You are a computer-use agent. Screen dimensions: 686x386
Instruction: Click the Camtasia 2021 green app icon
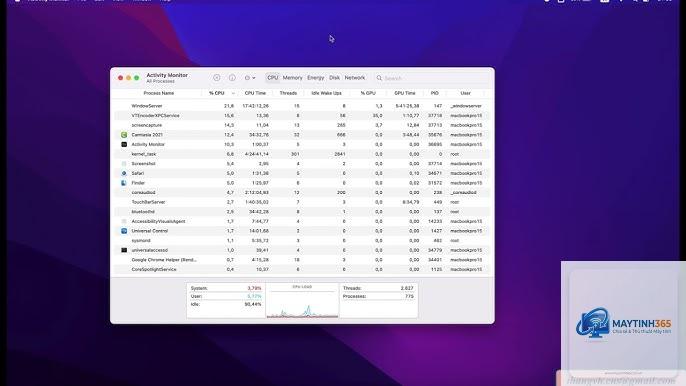click(x=124, y=135)
